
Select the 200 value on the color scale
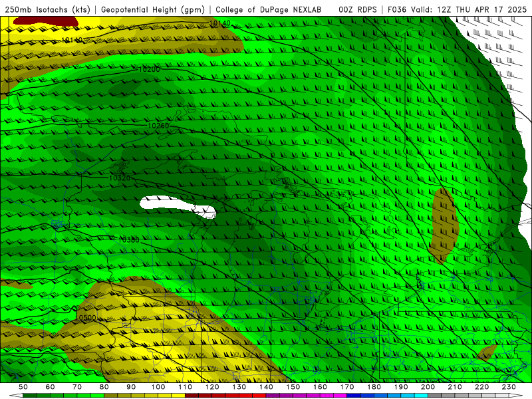(x=428, y=387)
